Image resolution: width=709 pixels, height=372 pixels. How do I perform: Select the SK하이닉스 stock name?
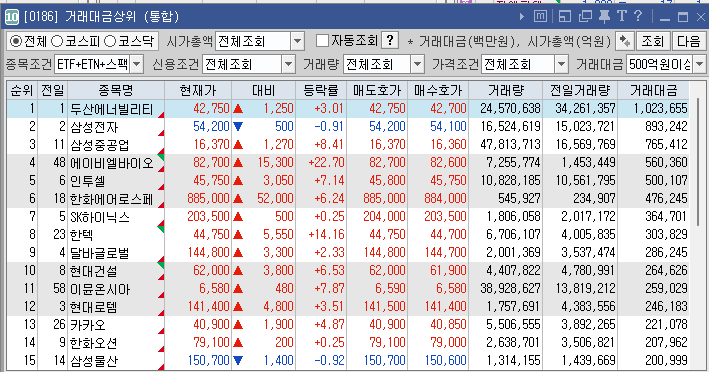point(100,217)
